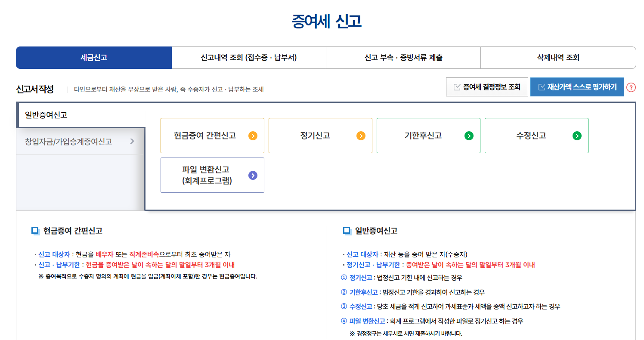Click the orange arrow icon on 정기신고 card
The image size is (644, 340).
(362, 136)
